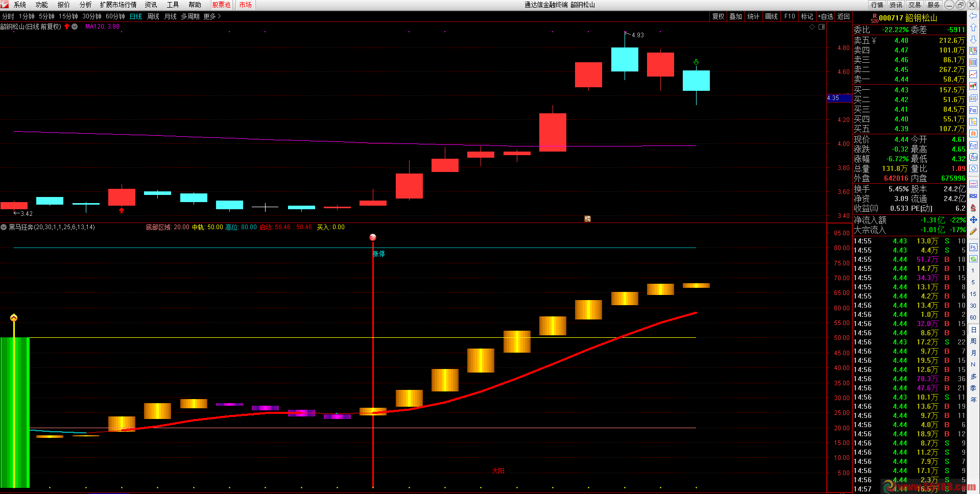The image size is (980, 494).
Task: Click the yellow signal marker above green bar
Action: (x=14, y=317)
